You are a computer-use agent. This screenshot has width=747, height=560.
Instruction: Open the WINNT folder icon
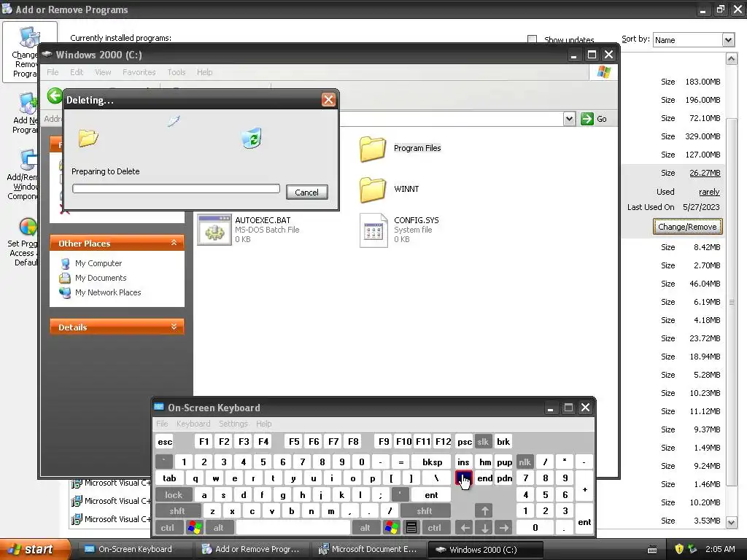[372, 189]
